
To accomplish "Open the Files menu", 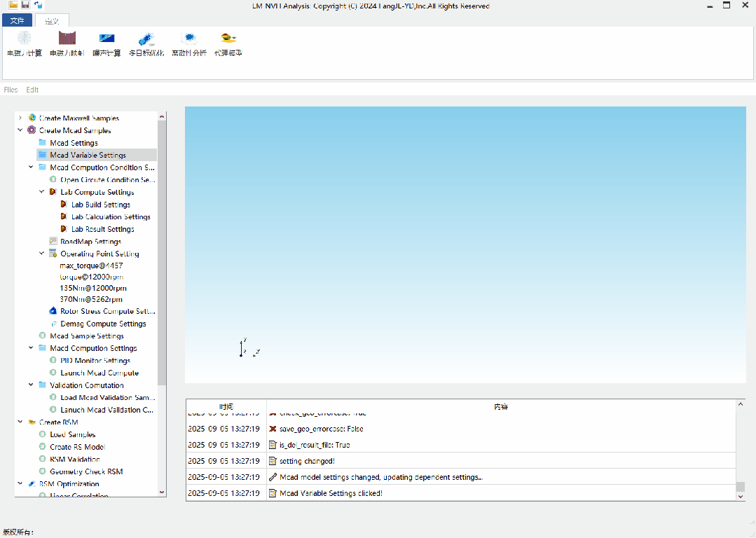I will pyautogui.click(x=11, y=90).
